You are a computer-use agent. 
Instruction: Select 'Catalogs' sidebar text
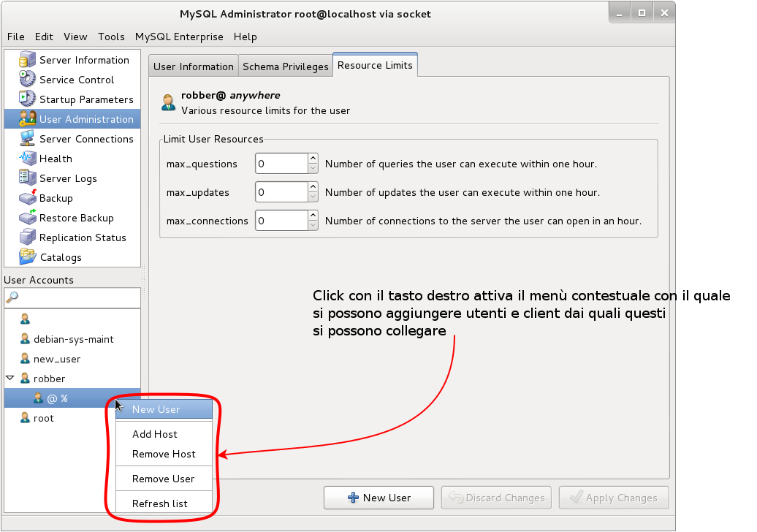(x=61, y=257)
